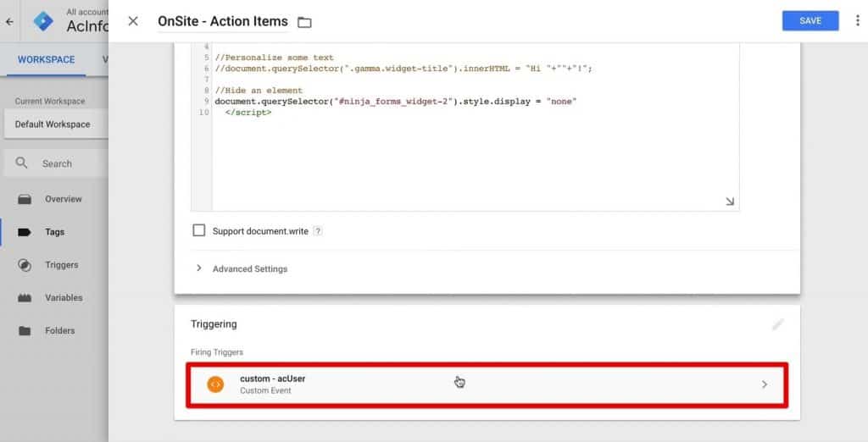
Task: Grab the code editor resize handle arrow
Action: click(x=730, y=202)
